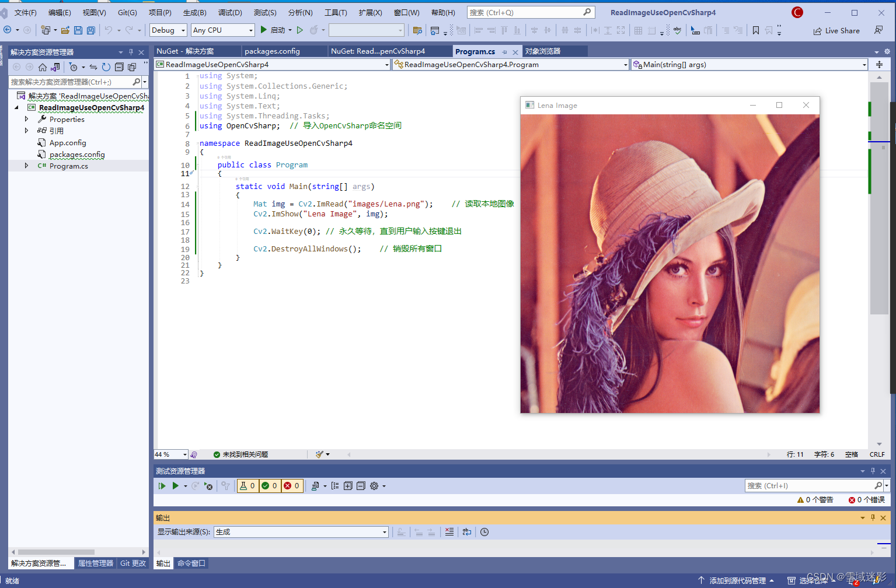Click Start Without Debugging outline arrow
The image size is (896, 588).
coord(300,30)
